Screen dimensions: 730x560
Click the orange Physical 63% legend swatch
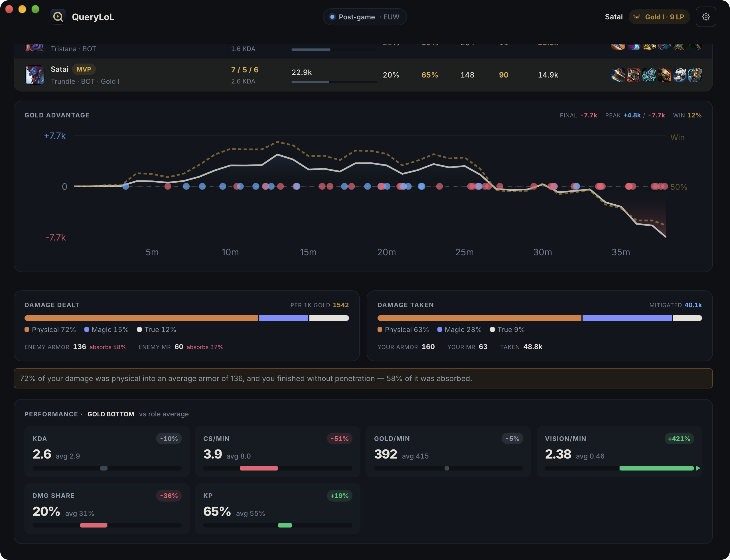[x=380, y=329]
